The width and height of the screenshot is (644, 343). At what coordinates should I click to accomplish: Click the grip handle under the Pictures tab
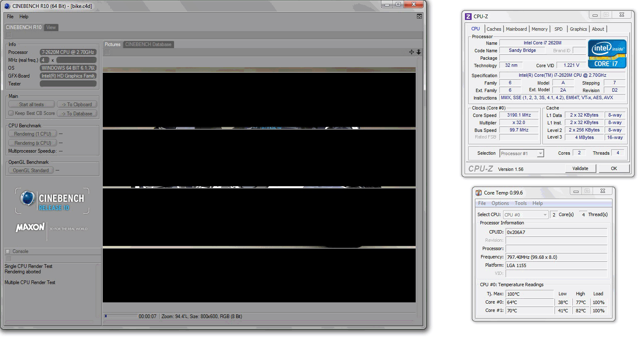tap(107, 52)
